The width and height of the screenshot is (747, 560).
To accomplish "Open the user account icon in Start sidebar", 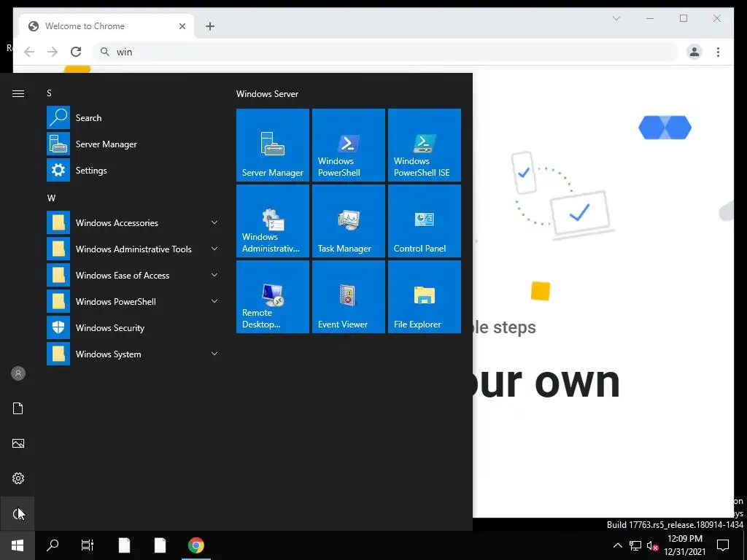I will click(x=18, y=373).
